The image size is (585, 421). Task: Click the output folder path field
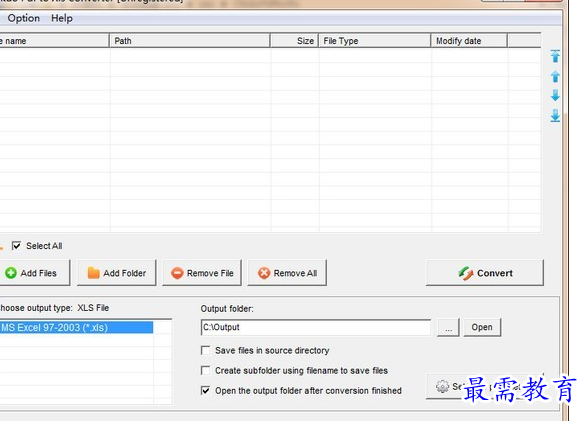[x=316, y=327]
